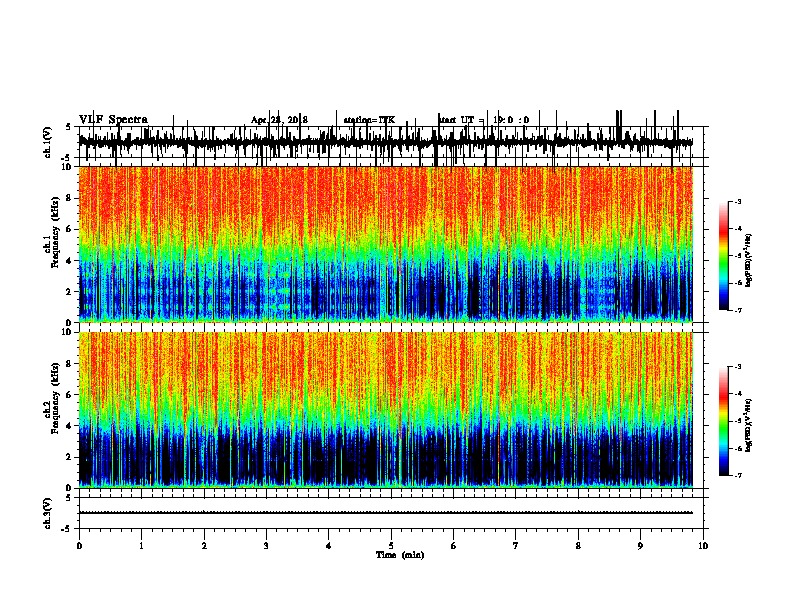Click the "6" kHz tick on ch.2 frequency axis
This screenshot has width=792, height=612.
pyautogui.click(x=70, y=395)
